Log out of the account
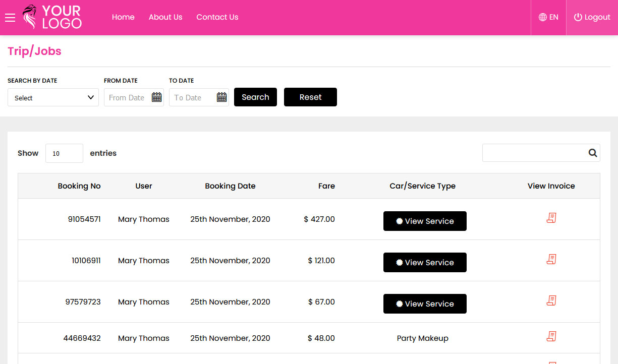618x364 pixels. [592, 17]
